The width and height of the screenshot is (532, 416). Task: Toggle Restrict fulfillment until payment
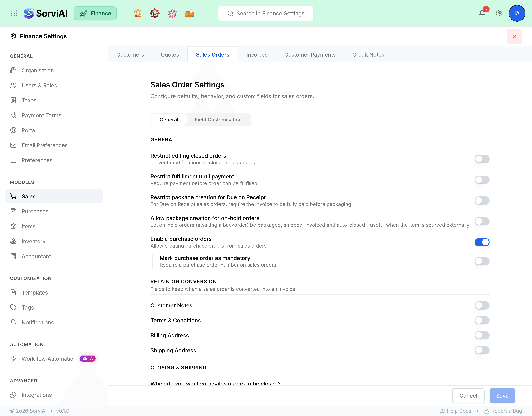[x=482, y=180]
